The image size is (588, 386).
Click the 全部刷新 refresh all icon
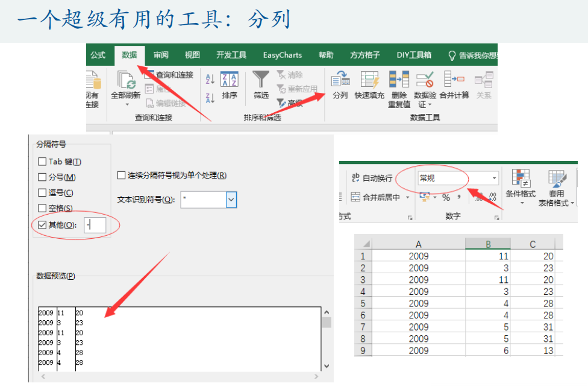[126, 81]
